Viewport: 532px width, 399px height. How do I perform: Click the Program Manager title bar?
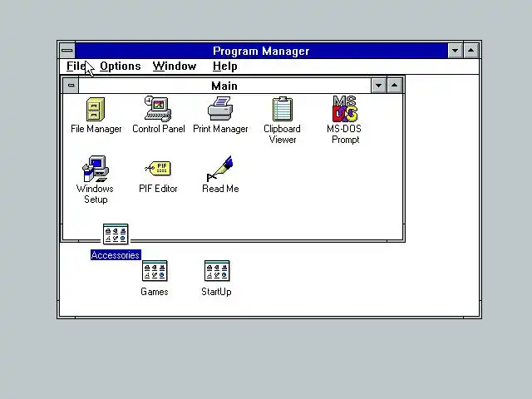pos(261,51)
